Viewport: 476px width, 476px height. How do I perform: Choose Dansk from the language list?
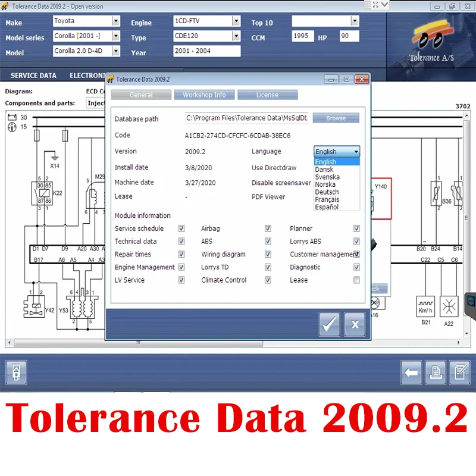337,170
